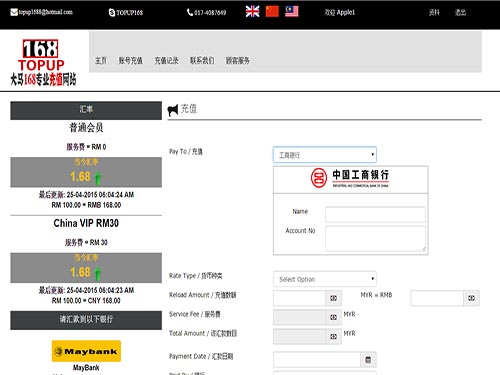Screen dimensions: 500x375
Task: Open the calendar icon for Payment Date
Action: (x=368, y=360)
